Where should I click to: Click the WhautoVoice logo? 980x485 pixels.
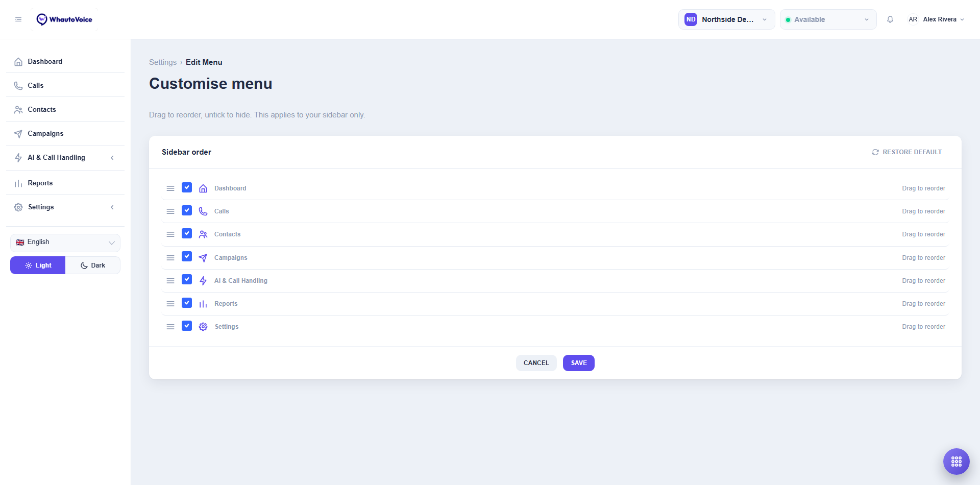pyautogui.click(x=64, y=19)
